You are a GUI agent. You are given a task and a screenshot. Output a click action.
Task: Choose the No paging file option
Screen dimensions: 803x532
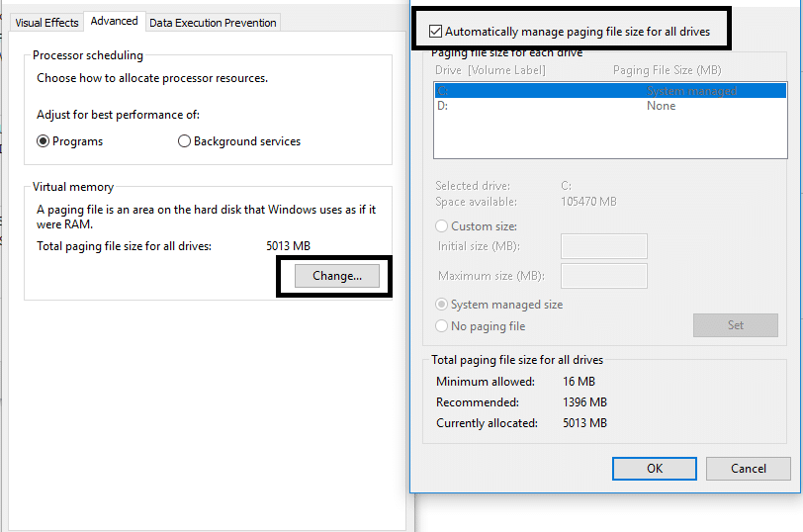pyautogui.click(x=442, y=326)
